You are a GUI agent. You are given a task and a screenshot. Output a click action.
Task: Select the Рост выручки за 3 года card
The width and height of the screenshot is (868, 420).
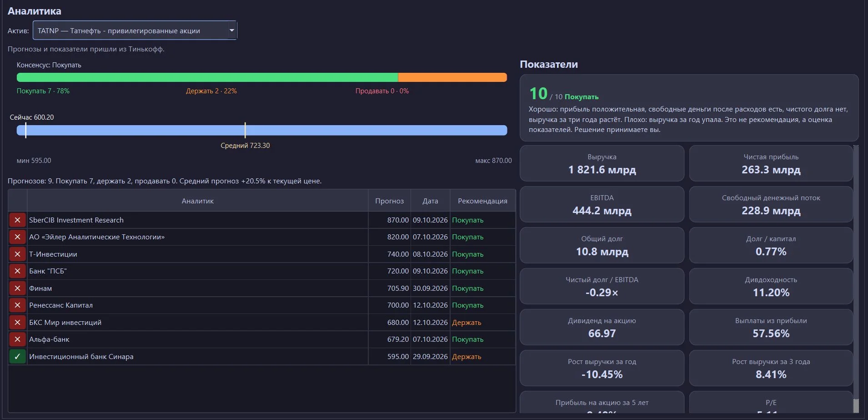point(771,368)
